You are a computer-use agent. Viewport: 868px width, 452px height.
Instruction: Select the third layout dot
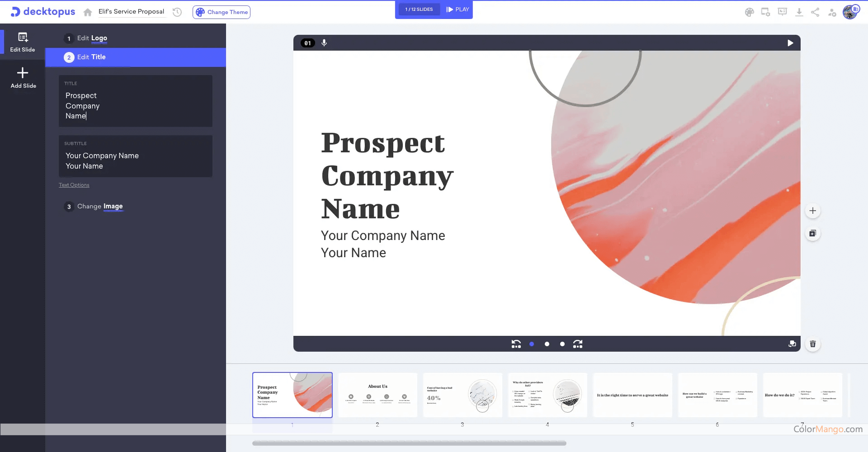click(562, 344)
